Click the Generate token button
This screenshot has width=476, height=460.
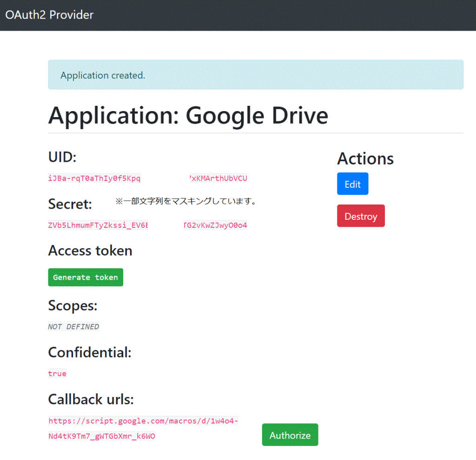click(x=86, y=277)
